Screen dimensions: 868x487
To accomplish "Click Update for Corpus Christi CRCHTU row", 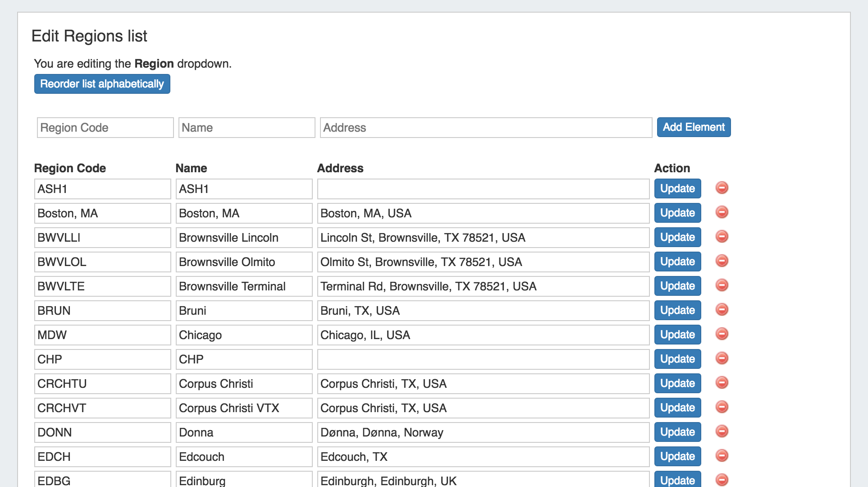I will [x=677, y=383].
